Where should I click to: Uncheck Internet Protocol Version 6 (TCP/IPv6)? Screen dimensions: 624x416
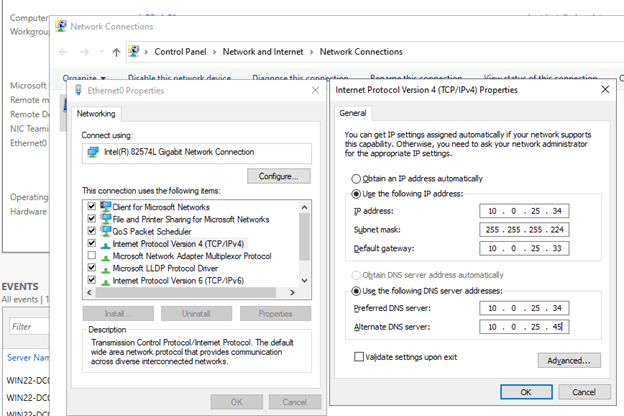pyautogui.click(x=92, y=282)
